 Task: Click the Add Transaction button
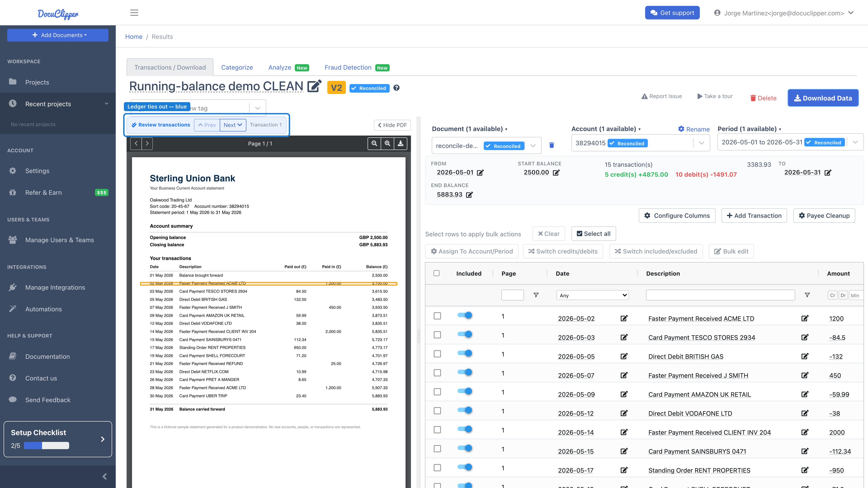(x=754, y=216)
